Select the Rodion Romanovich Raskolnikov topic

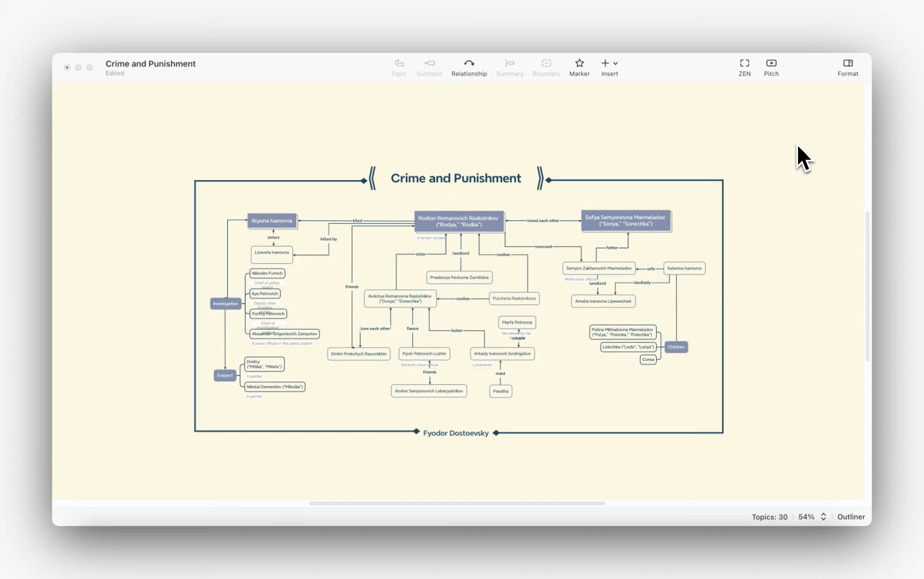click(x=459, y=221)
